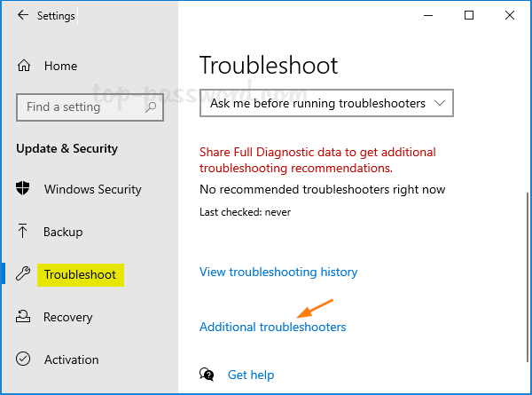The image size is (532, 395).
Task: Click the Troubleshoot wrench icon
Action: click(24, 274)
